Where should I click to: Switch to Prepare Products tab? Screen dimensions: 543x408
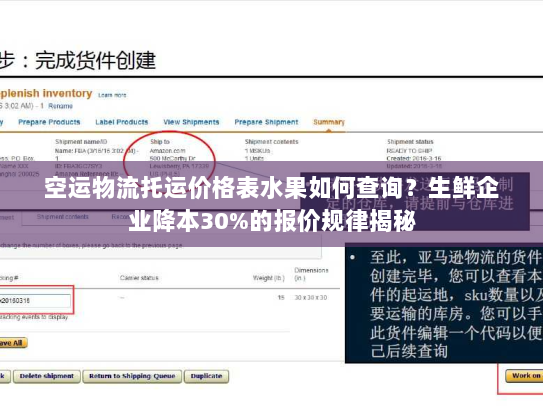49,122
